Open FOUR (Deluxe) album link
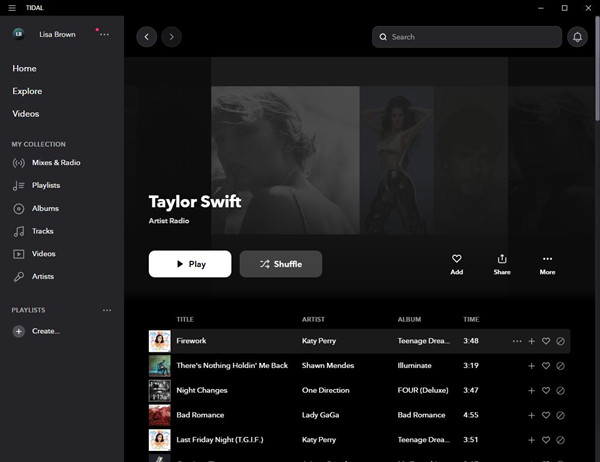 423,390
